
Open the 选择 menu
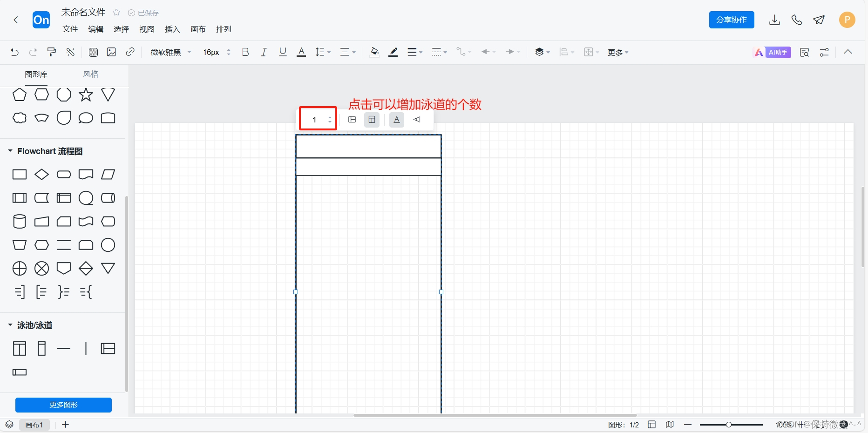tap(122, 29)
